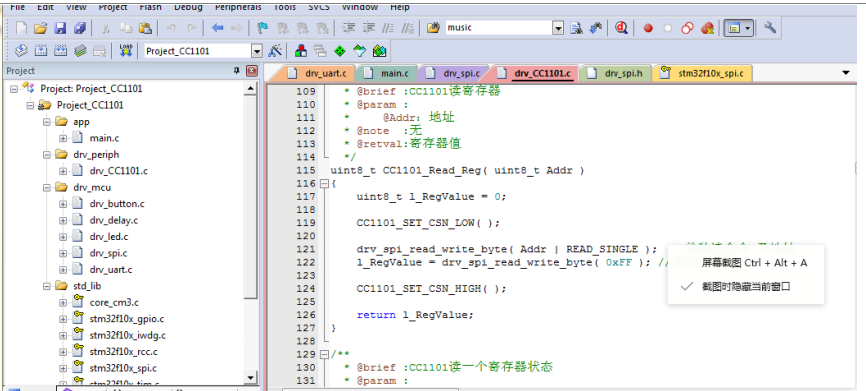Select core_cm3.c in project tree
Screen dimensions: 866x391
point(114,302)
